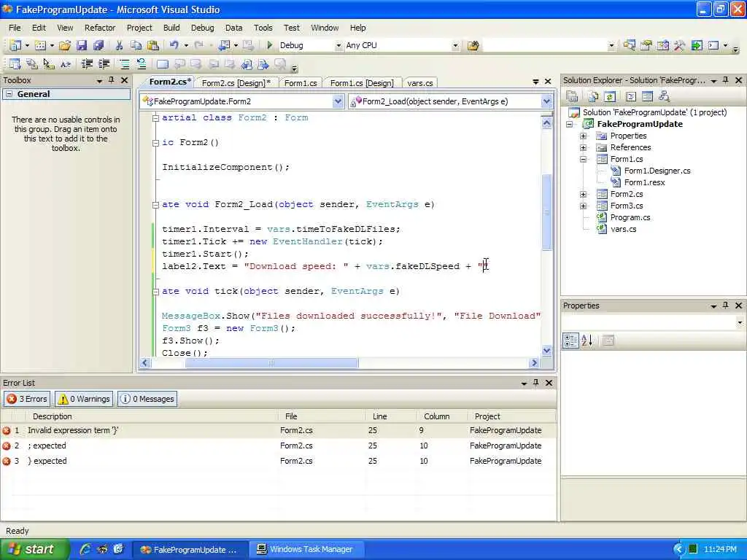Expand the Properties node in Solution Explorer

click(583, 136)
